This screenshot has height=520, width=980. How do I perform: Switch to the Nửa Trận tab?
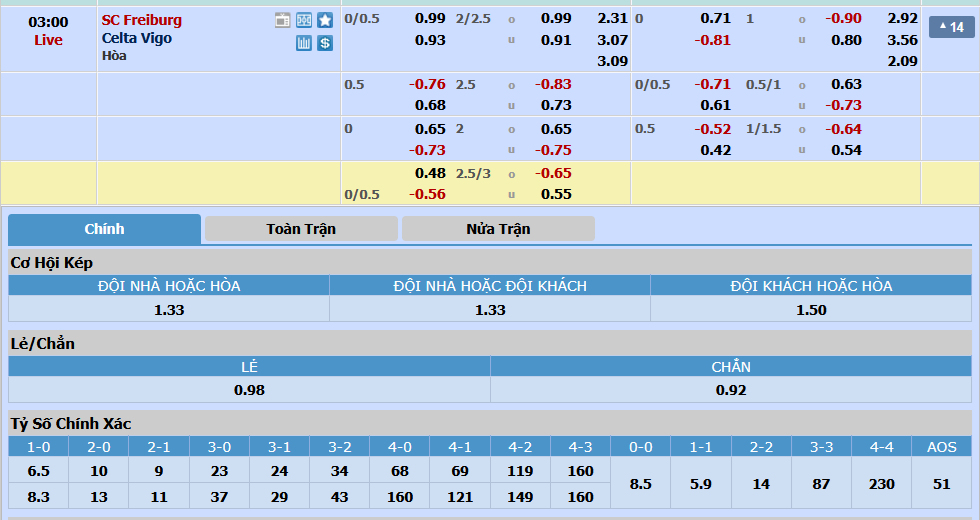[x=498, y=229]
